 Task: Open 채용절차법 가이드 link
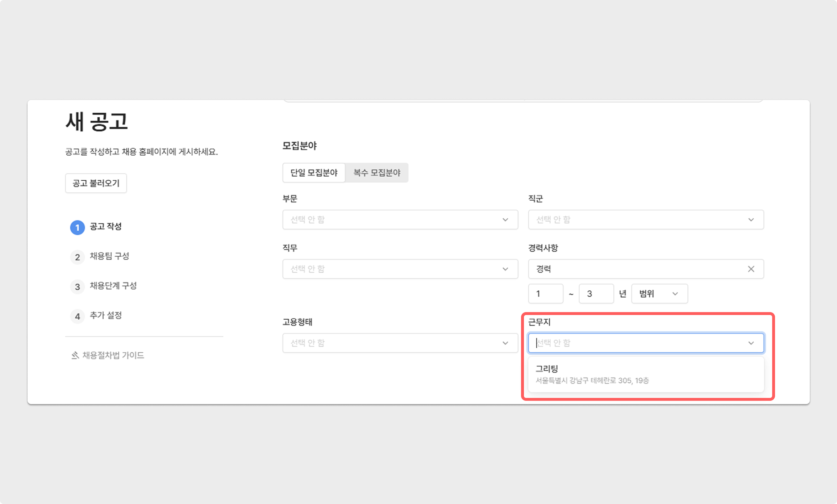(x=113, y=355)
